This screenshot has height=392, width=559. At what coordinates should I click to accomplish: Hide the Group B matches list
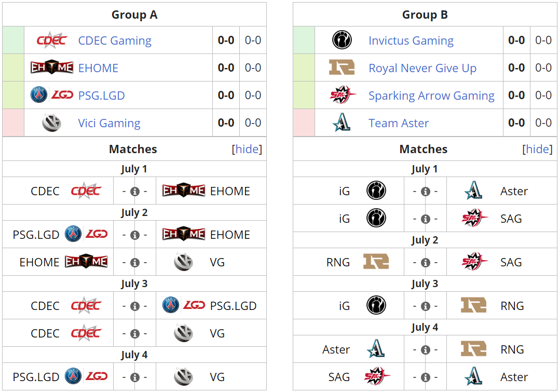point(537,149)
